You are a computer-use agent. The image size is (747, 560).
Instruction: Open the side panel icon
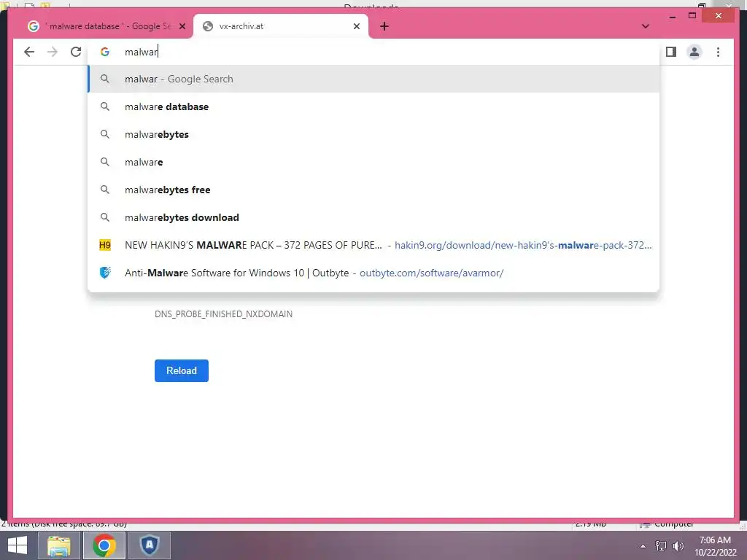click(671, 52)
